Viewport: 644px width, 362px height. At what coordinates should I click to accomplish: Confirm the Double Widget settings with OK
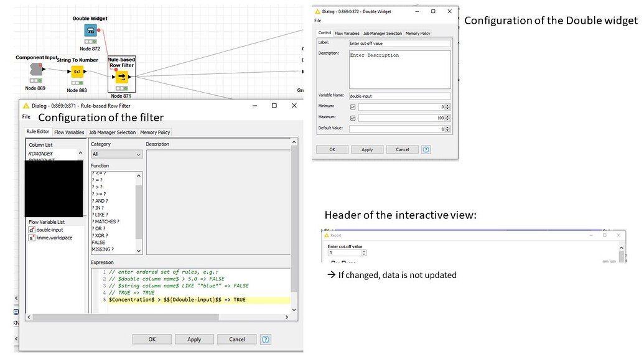334,149
